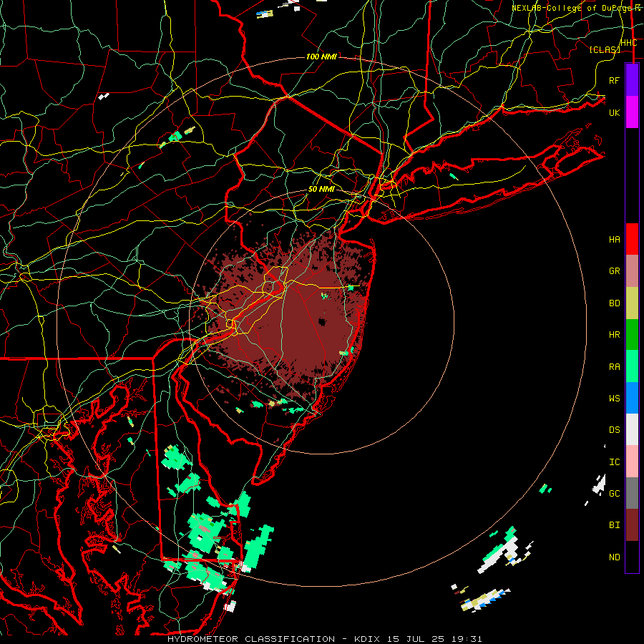
Task: Select the light pink IC ice crystals swatch
Action: point(632,462)
